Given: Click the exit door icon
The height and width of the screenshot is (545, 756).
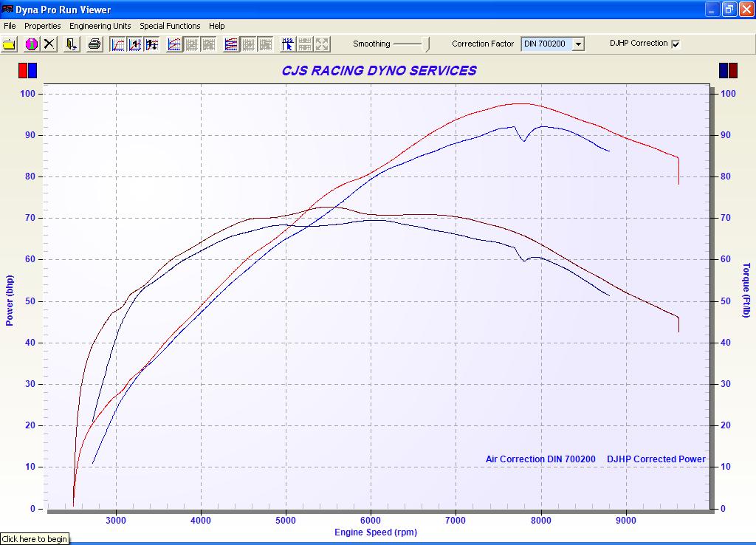Looking at the screenshot, I should point(72,44).
